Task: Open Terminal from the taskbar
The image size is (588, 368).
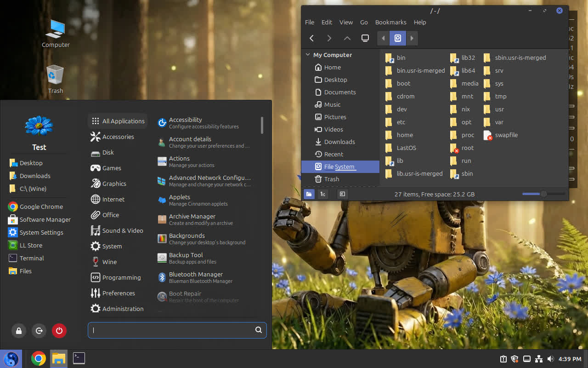Action: tap(79, 358)
